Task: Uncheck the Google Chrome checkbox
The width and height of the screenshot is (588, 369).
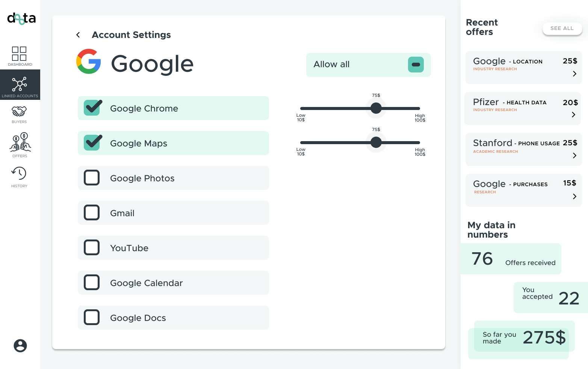Action: pyautogui.click(x=92, y=108)
